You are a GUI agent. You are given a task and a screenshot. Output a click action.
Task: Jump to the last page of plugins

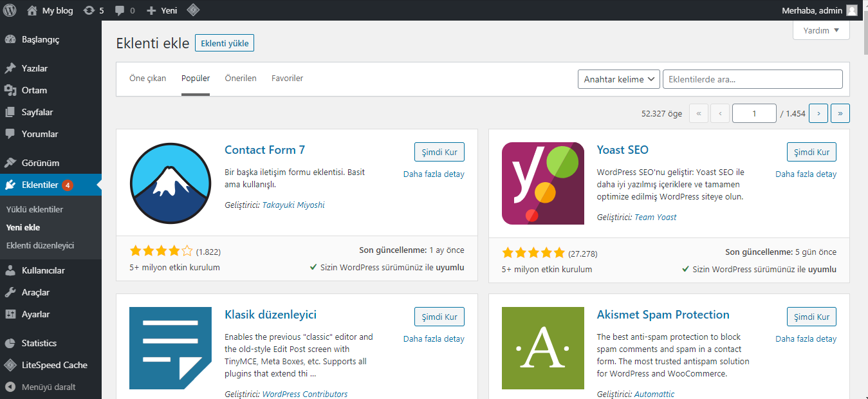840,113
